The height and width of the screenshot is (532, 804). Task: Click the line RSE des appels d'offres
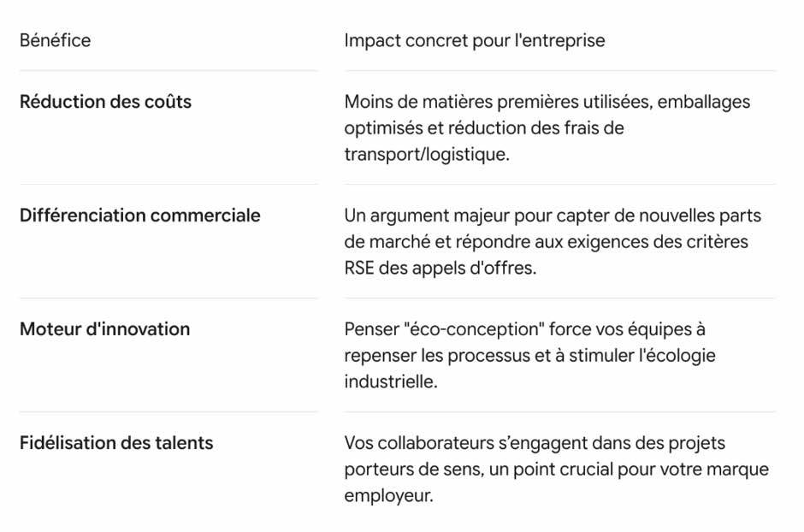[440, 268]
